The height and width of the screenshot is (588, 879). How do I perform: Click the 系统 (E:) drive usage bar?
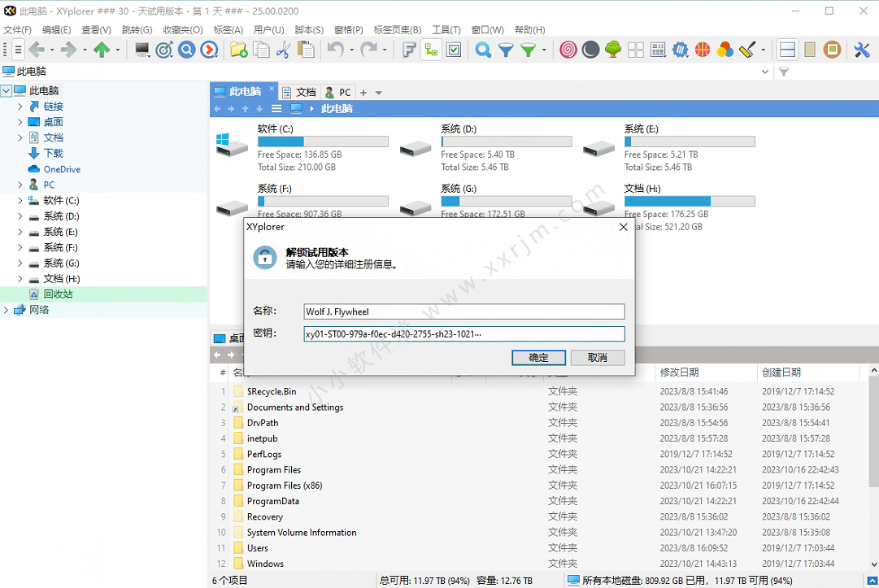click(690, 142)
